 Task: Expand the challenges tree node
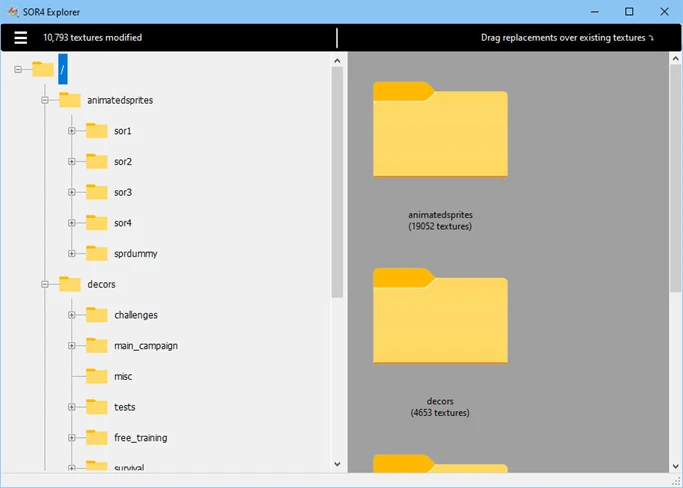(72, 315)
